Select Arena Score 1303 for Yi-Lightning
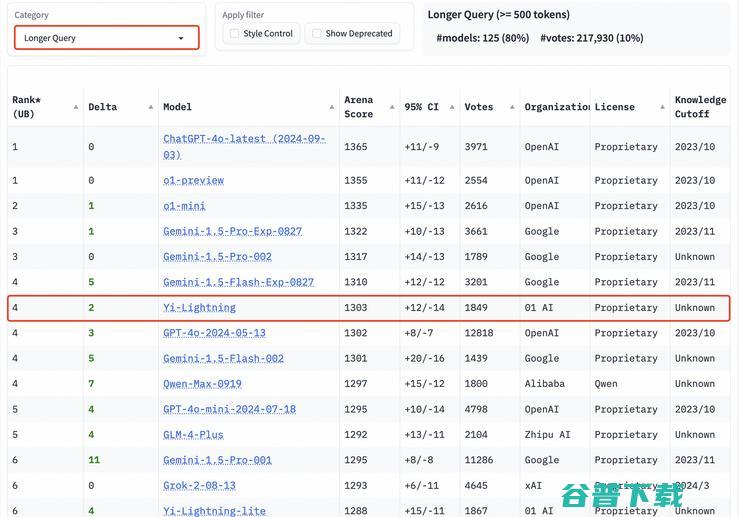Image resolution: width=740 pixels, height=517 pixels. [355, 308]
